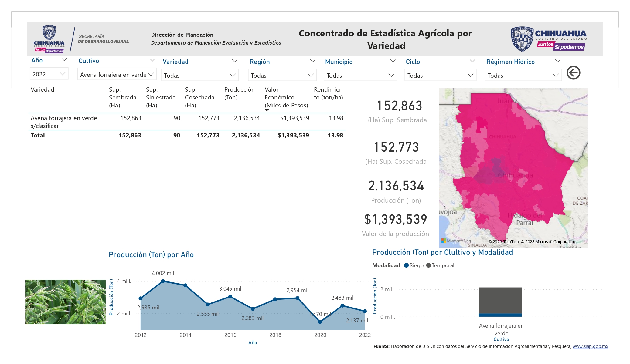Screen dimensions: 630x364
Task: Select the 'Avena forrajera en verde s/clasificar' row label
Action: (64, 122)
